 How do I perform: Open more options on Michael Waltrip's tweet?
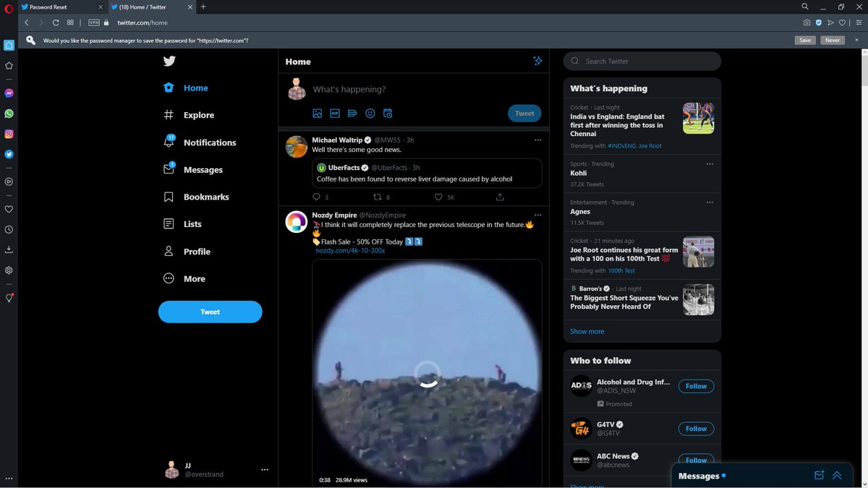point(537,140)
